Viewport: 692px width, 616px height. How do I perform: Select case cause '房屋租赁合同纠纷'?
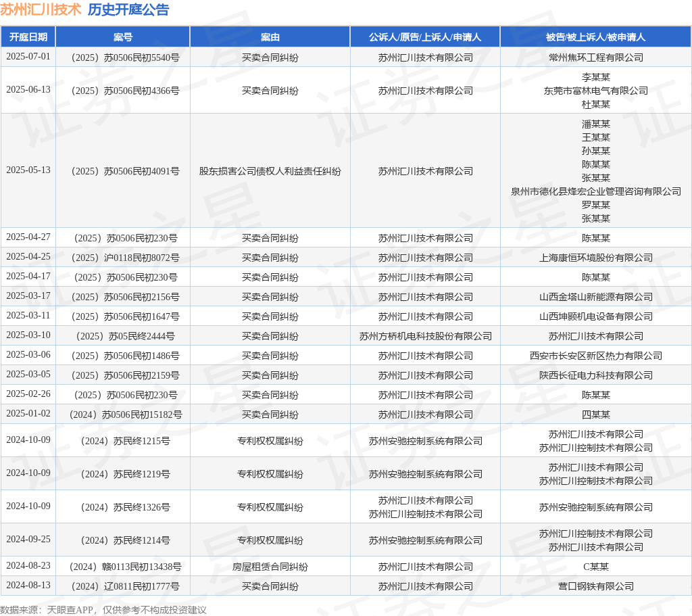click(x=270, y=567)
